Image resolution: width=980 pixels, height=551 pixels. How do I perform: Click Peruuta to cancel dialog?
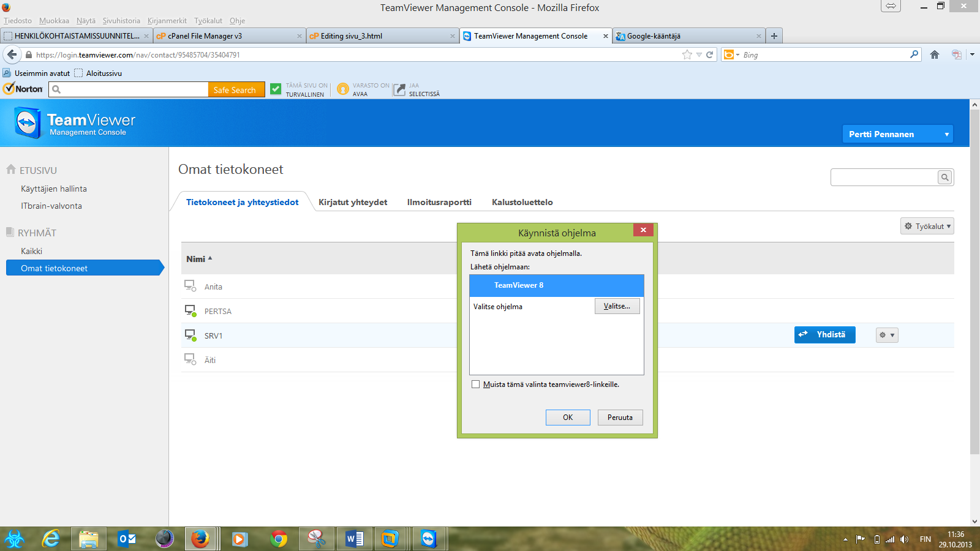click(x=620, y=418)
